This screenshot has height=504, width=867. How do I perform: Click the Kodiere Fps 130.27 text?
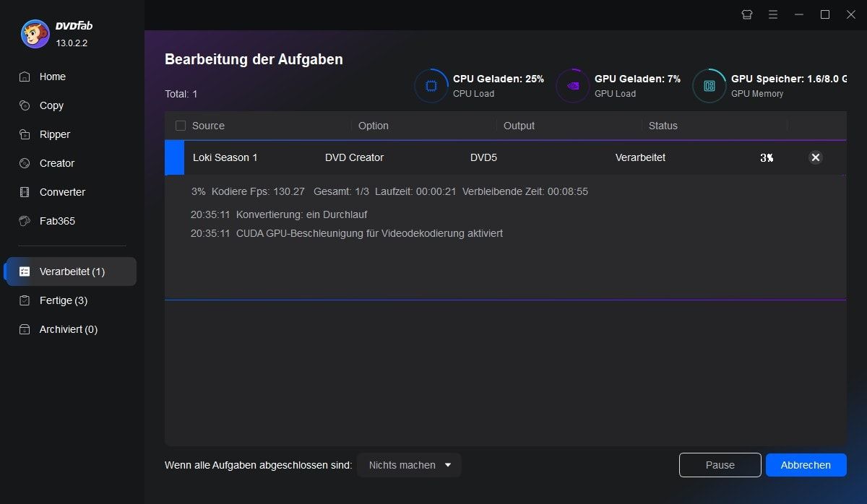[x=258, y=191]
